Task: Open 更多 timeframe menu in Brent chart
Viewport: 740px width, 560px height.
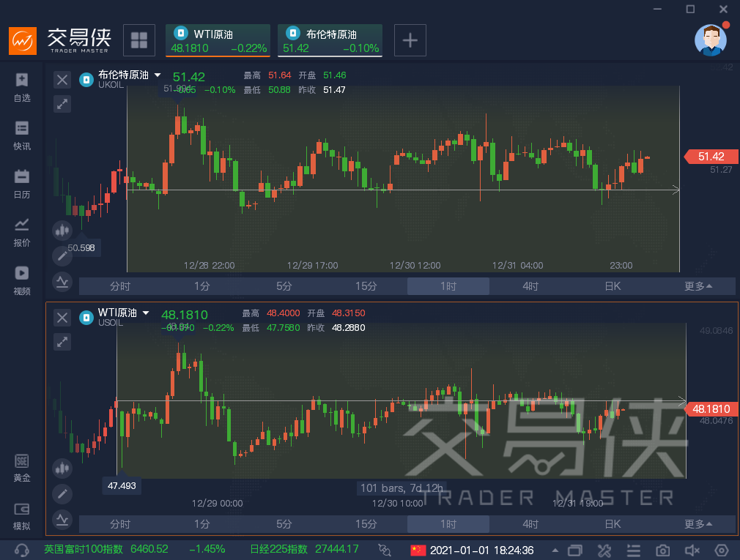Action: (698, 286)
